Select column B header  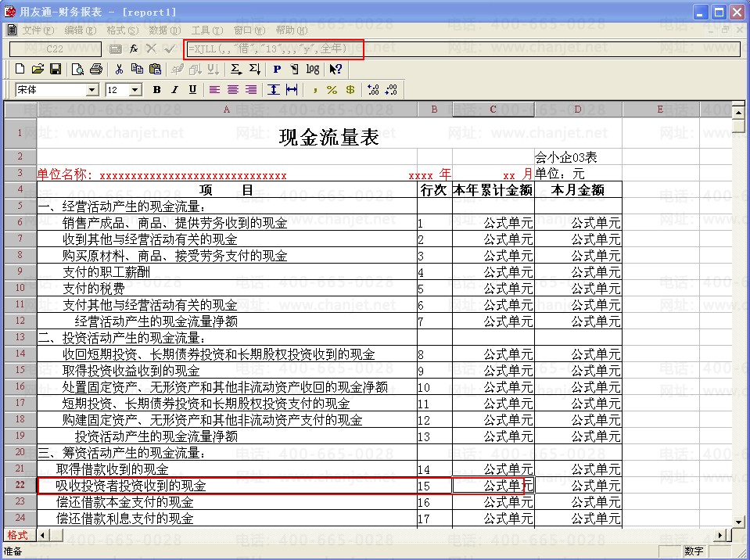coord(434,109)
